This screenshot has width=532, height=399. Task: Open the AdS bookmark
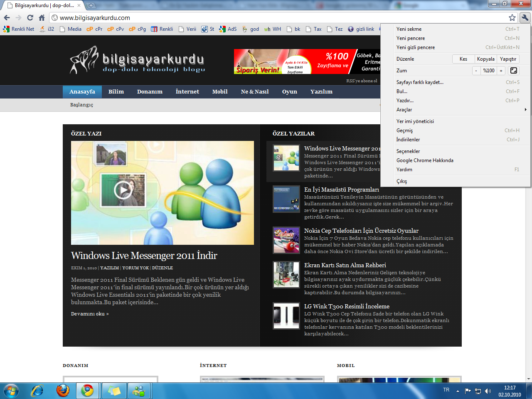pos(228,29)
